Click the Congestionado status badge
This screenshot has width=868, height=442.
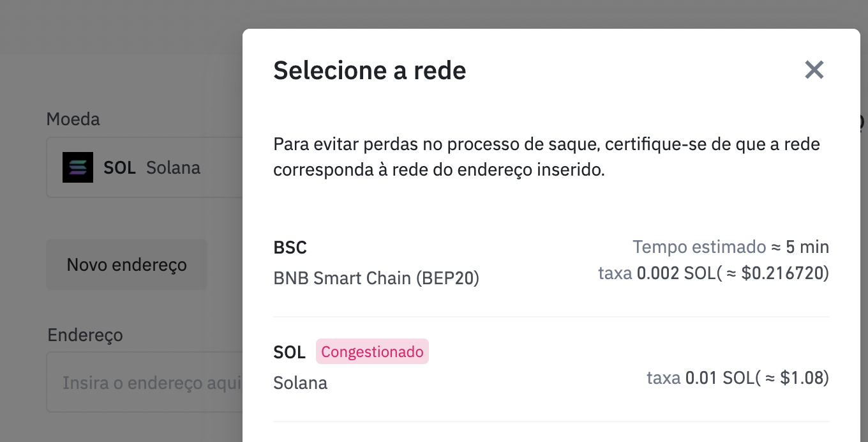(372, 351)
